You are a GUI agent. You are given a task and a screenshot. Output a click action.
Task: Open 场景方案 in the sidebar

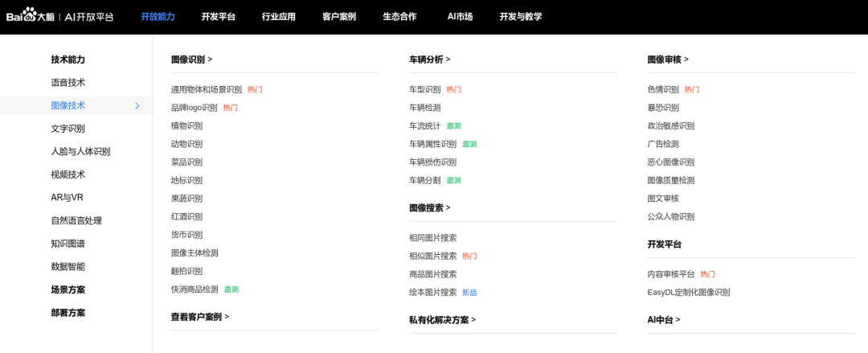(x=68, y=289)
